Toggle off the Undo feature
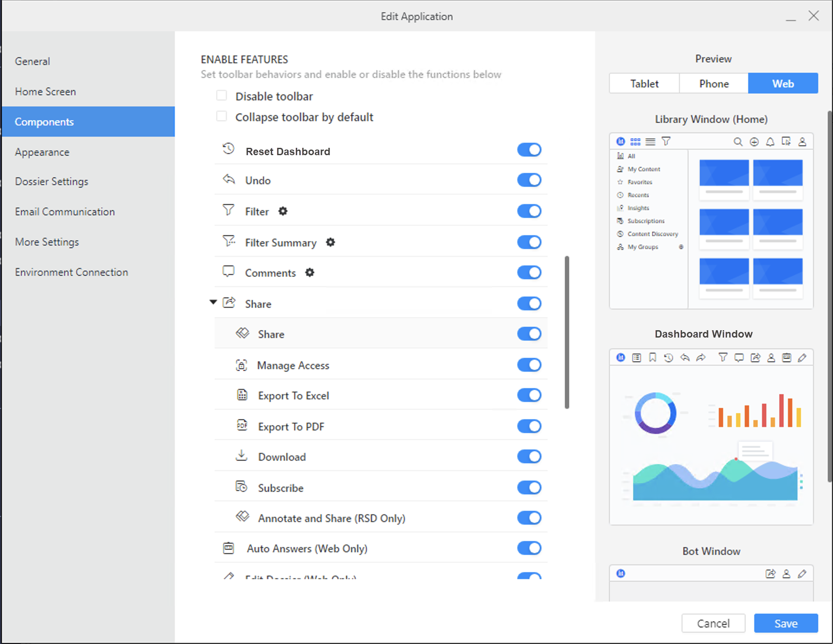Viewport: 833px width, 644px height. click(529, 180)
